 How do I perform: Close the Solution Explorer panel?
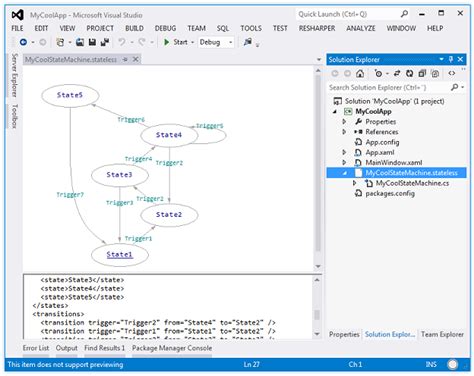(460, 59)
